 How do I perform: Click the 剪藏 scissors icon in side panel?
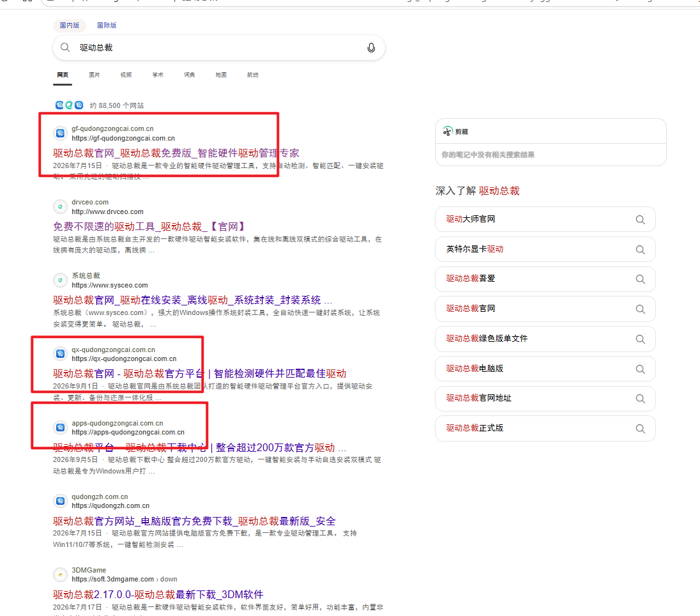[447, 132]
